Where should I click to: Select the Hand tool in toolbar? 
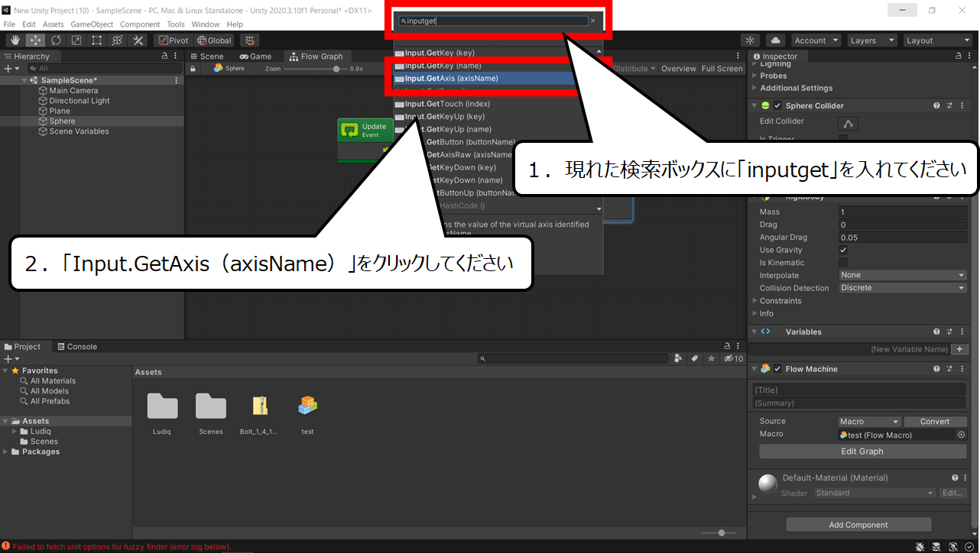pos(15,40)
